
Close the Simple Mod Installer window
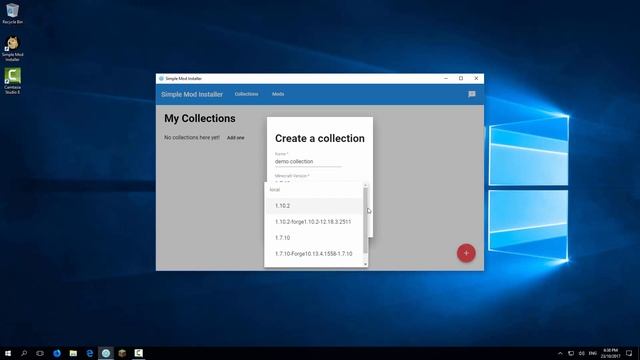click(x=476, y=78)
